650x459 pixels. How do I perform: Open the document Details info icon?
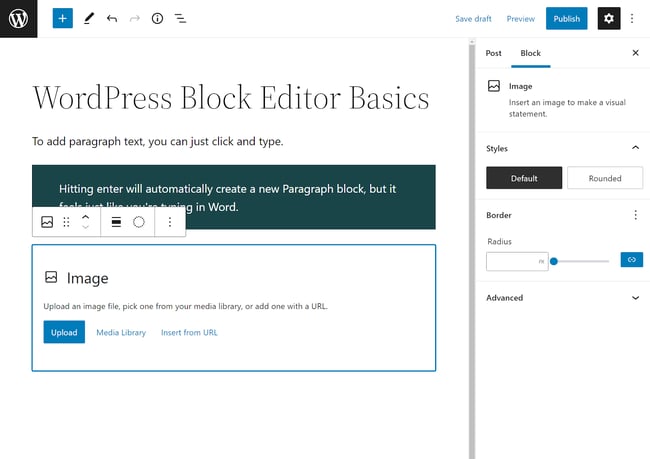tap(157, 18)
